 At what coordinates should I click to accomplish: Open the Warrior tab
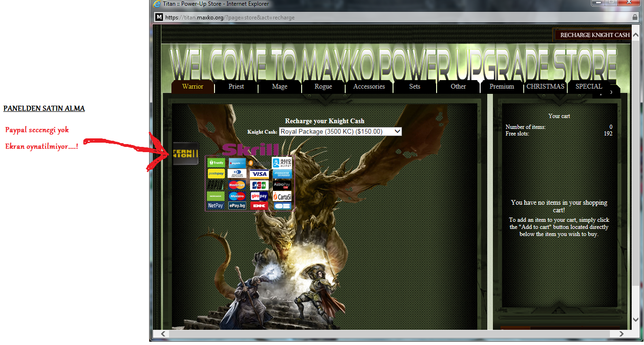[x=193, y=86]
